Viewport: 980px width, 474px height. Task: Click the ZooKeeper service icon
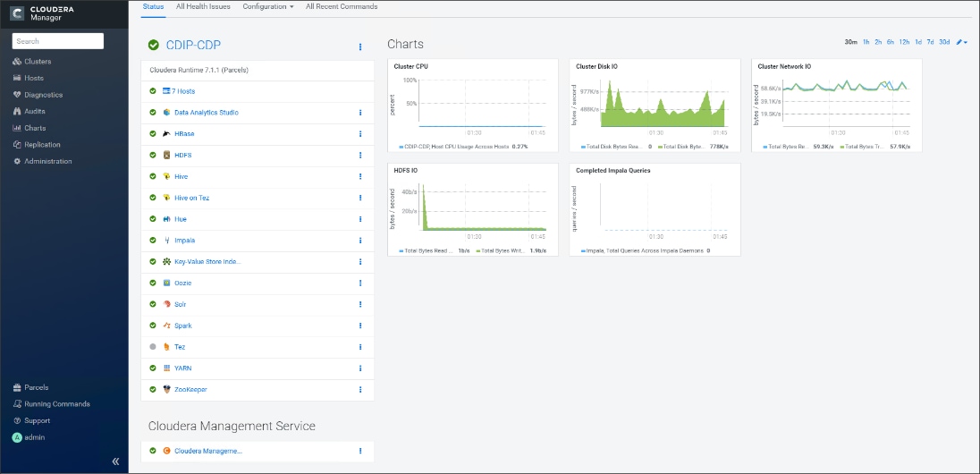tap(167, 389)
